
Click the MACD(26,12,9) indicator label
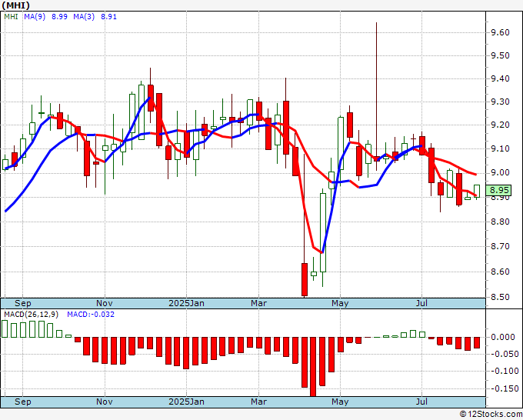(x=32, y=315)
